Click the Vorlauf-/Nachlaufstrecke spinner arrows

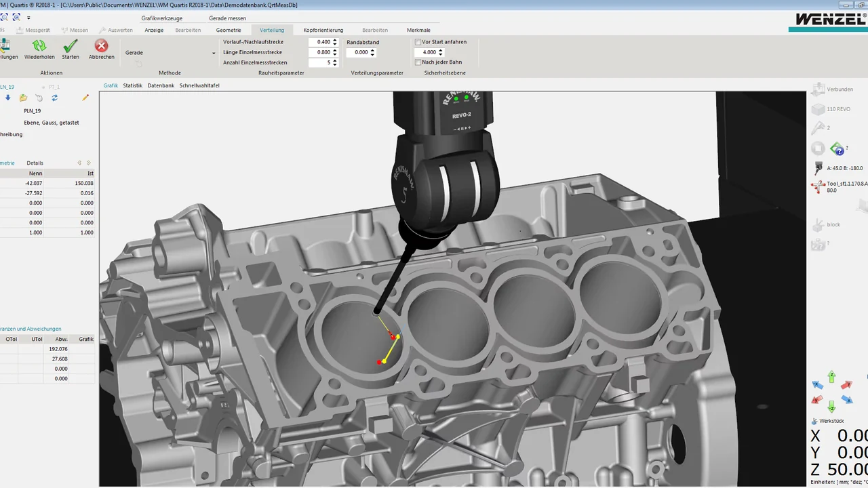pos(335,42)
